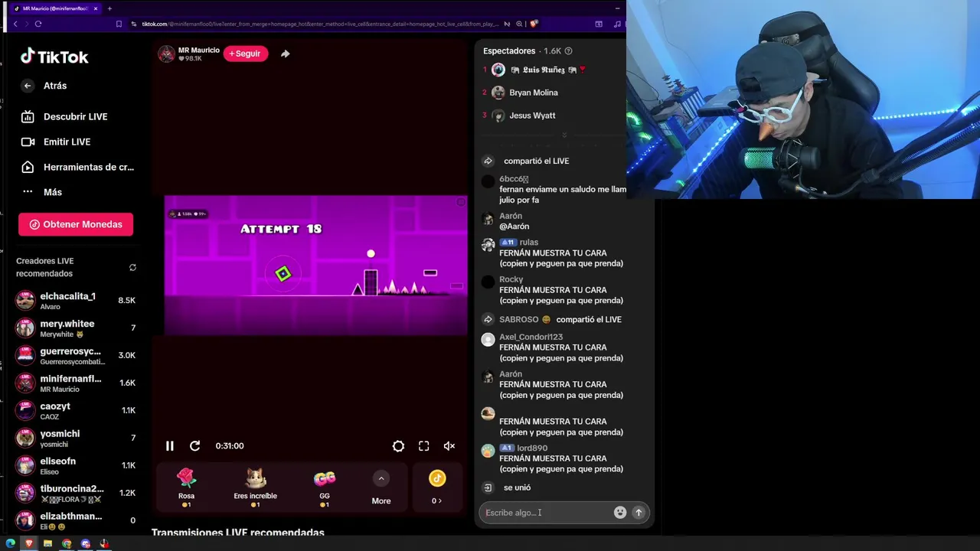Click the Geometry Dash game preview
The image size is (980, 551).
(x=315, y=265)
